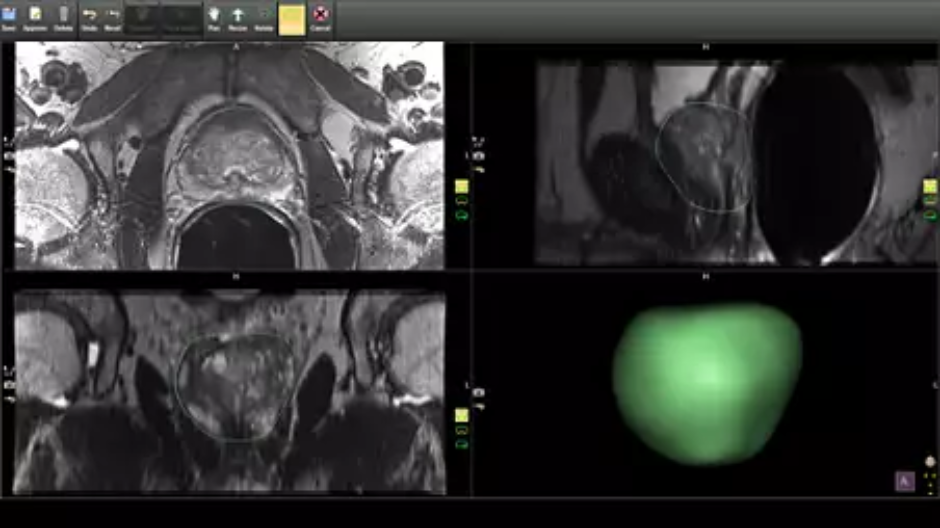
Task: Click the purple A orientation box
Action: coord(904,481)
